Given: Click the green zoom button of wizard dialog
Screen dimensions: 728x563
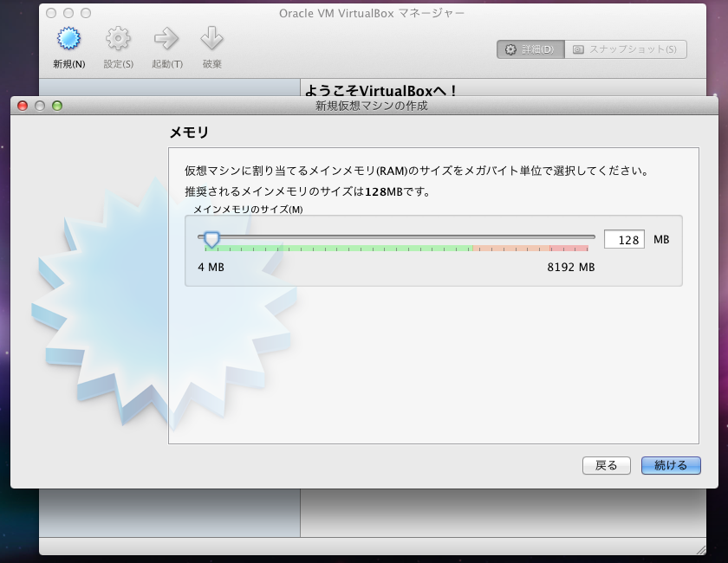Looking at the screenshot, I should [x=57, y=106].
